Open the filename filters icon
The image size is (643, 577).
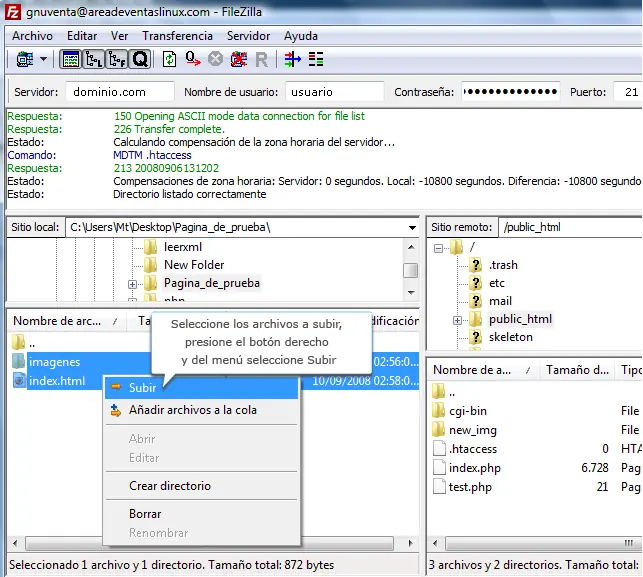coord(293,60)
